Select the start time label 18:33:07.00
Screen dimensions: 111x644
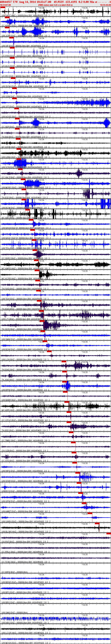[x=6, y=5]
